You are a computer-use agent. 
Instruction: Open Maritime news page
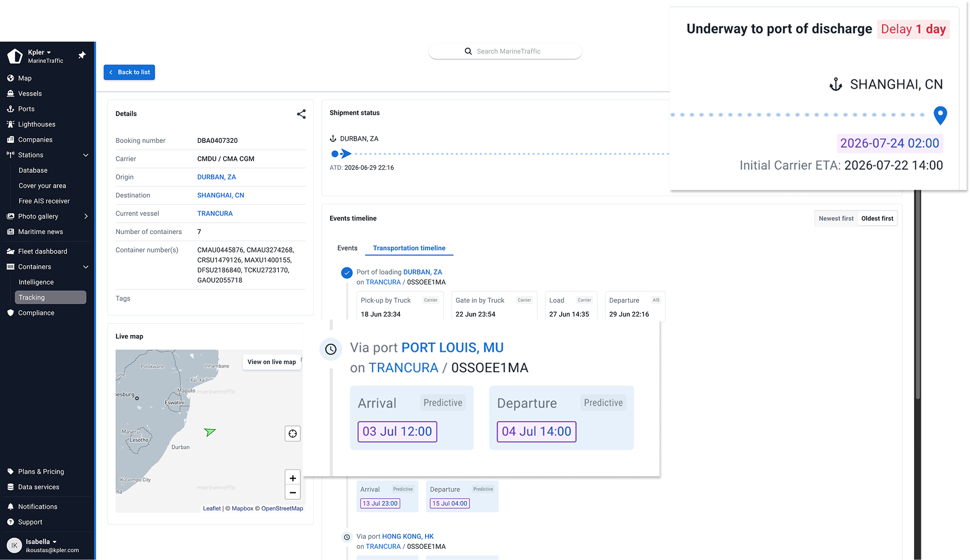[40, 232]
